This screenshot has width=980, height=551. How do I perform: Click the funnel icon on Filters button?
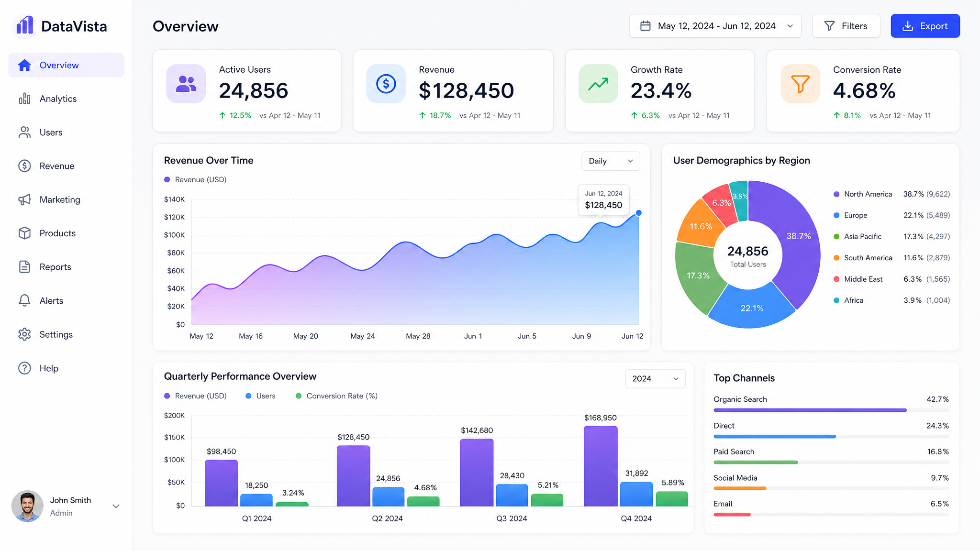(830, 26)
